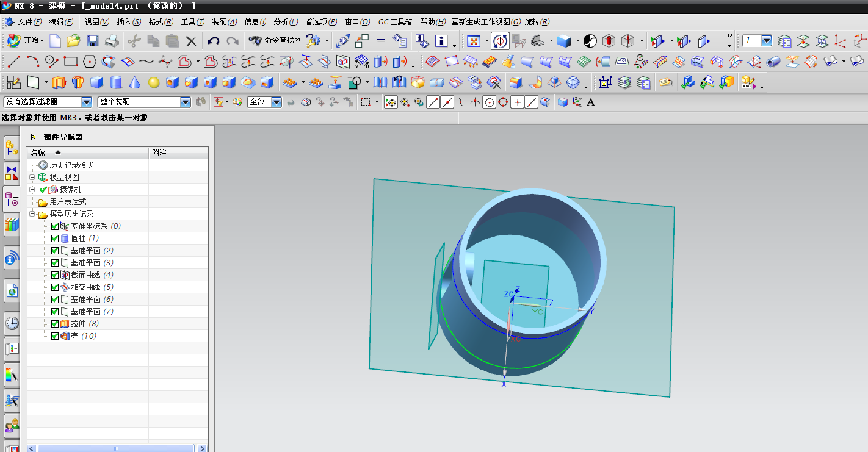Screen dimensions: 868x452
Task: Open the 没有选择过滤器 filter dropdown
Action: (87, 102)
